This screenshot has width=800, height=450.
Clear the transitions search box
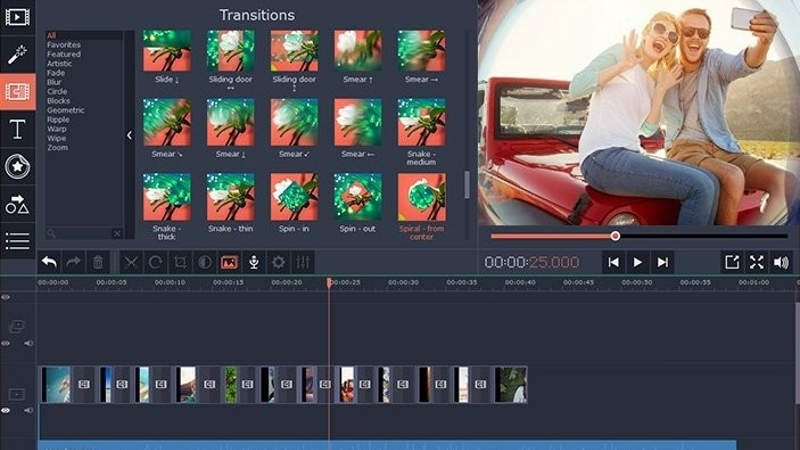[x=117, y=233]
